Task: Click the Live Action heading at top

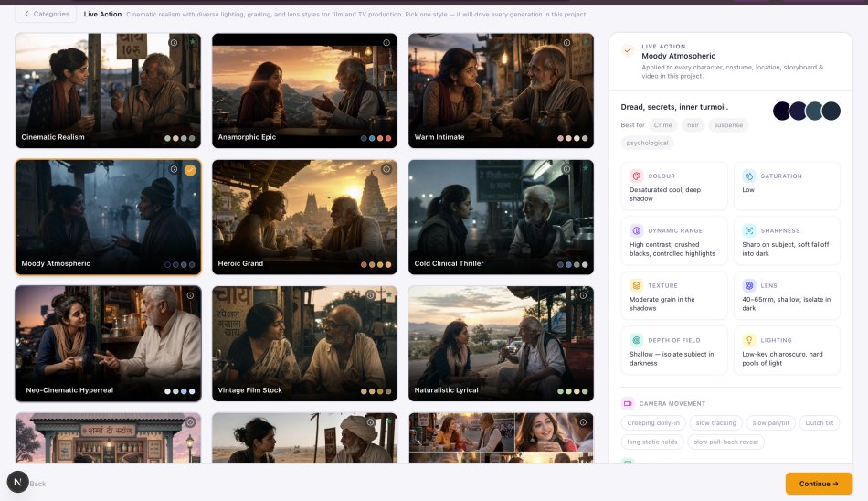Action: pos(102,15)
